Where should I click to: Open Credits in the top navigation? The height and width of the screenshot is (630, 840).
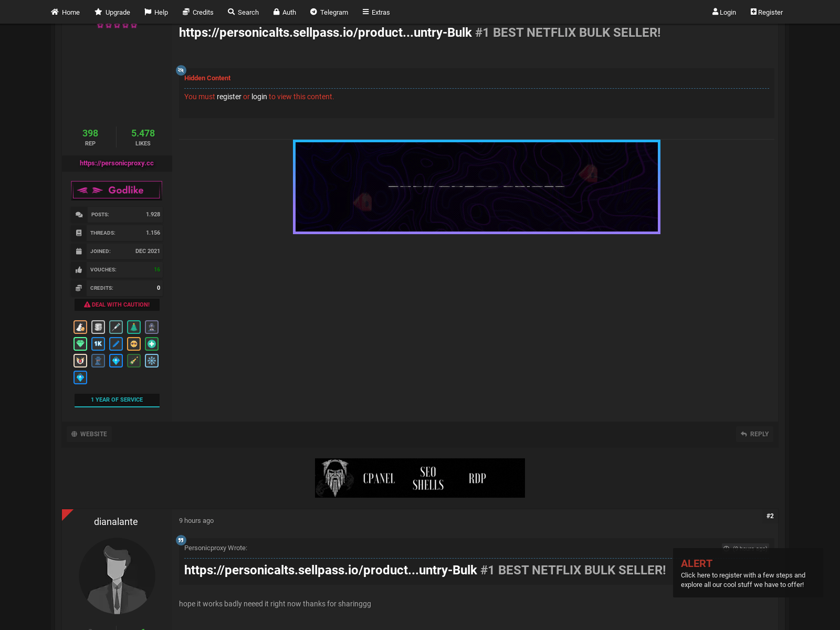click(x=198, y=12)
